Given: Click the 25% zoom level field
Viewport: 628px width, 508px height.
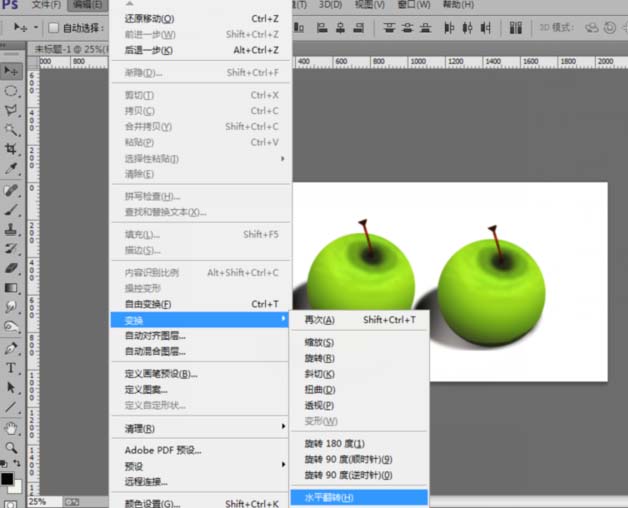Looking at the screenshot, I should (x=40, y=502).
